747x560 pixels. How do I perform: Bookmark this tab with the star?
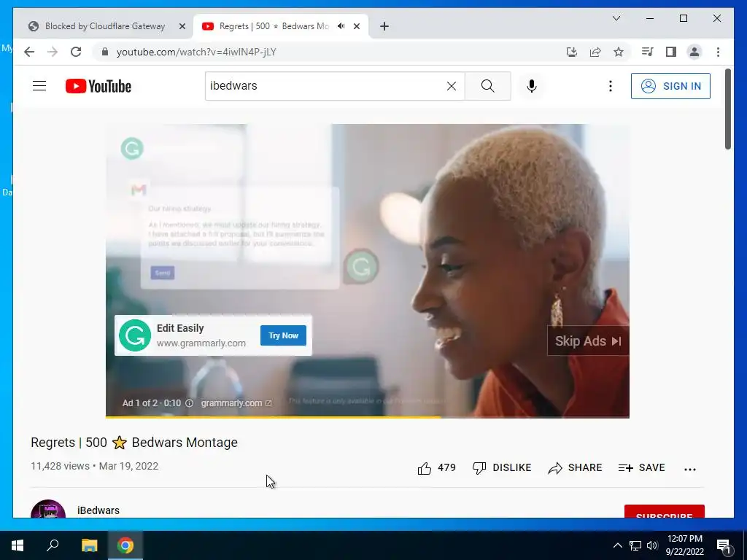(619, 52)
